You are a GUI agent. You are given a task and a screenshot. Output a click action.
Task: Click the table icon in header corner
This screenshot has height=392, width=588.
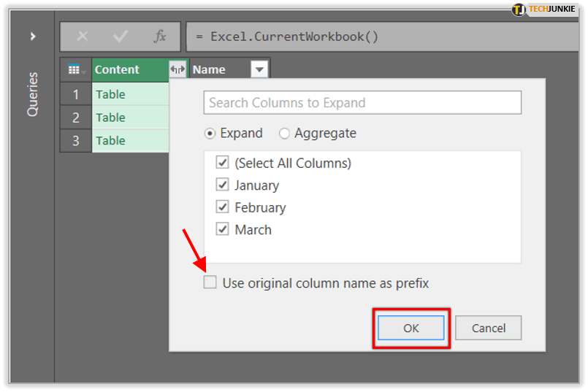pyautogui.click(x=75, y=69)
